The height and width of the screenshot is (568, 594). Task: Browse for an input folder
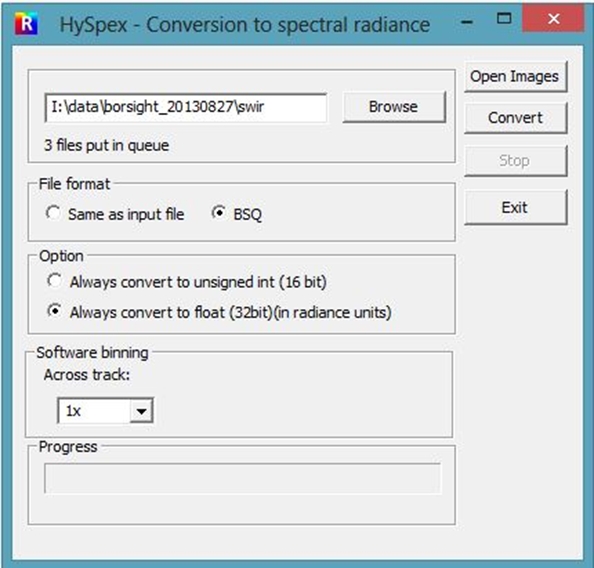[394, 107]
